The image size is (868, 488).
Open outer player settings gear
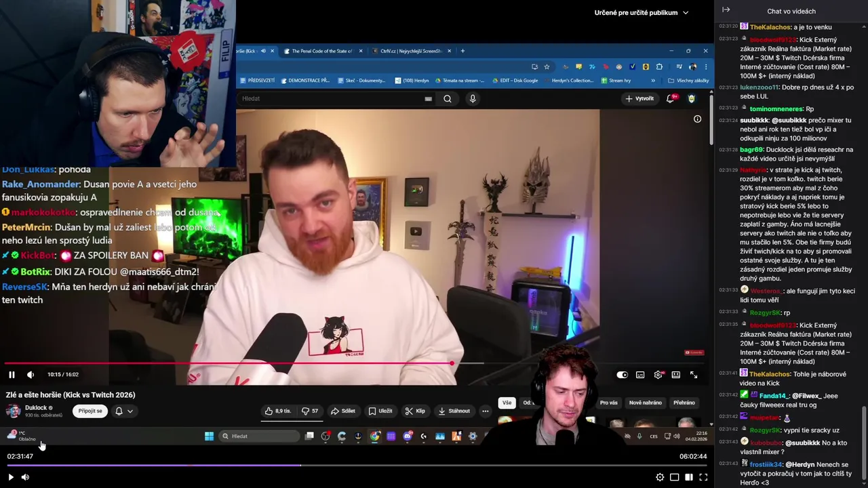tap(660, 477)
